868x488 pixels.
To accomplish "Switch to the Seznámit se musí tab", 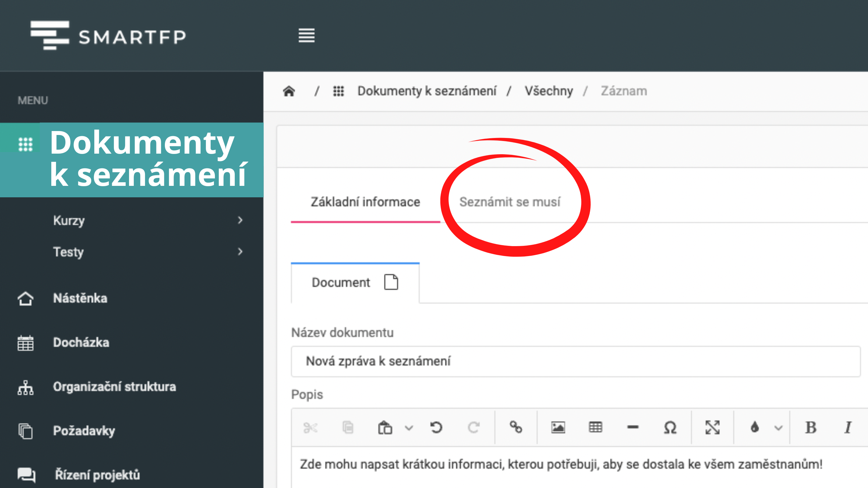I will pyautogui.click(x=509, y=202).
